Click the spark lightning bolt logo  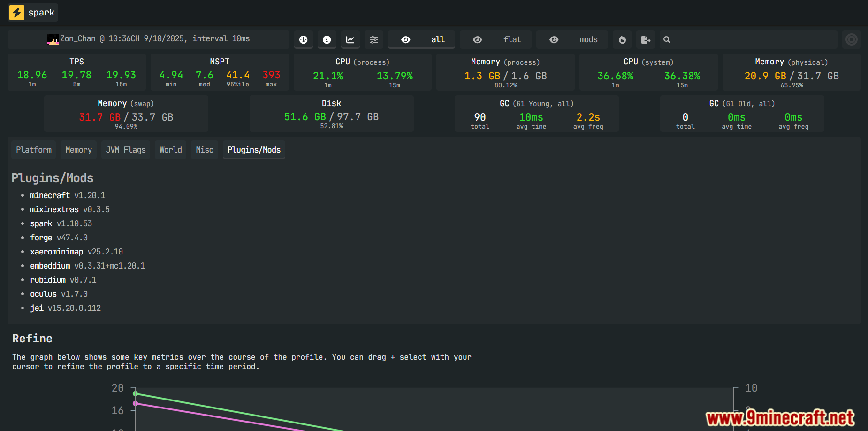pos(17,13)
